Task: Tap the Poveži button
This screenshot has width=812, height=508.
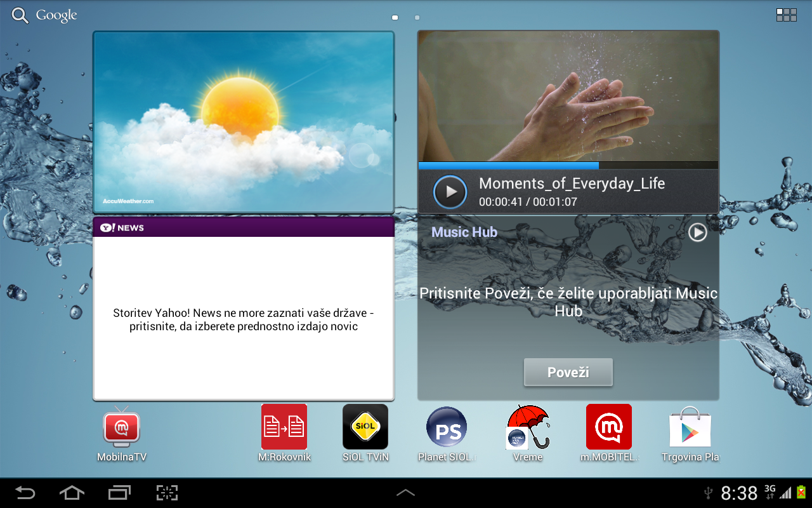Action: [x=568, y=372]
